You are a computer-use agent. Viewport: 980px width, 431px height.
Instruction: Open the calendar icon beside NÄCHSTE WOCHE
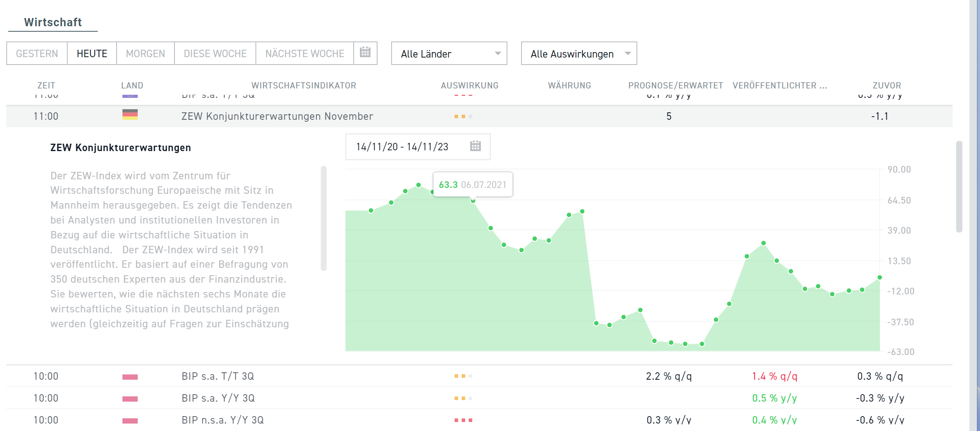click(x=365, y=52)
